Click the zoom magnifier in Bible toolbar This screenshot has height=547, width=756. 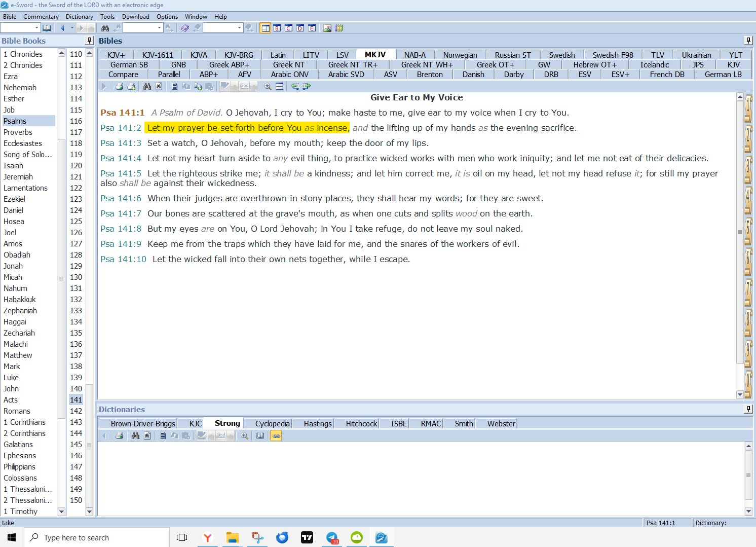click(268, 87)
